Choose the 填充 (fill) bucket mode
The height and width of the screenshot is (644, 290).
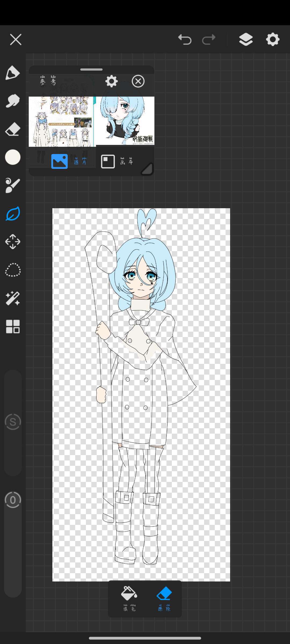tap(129, 598)
